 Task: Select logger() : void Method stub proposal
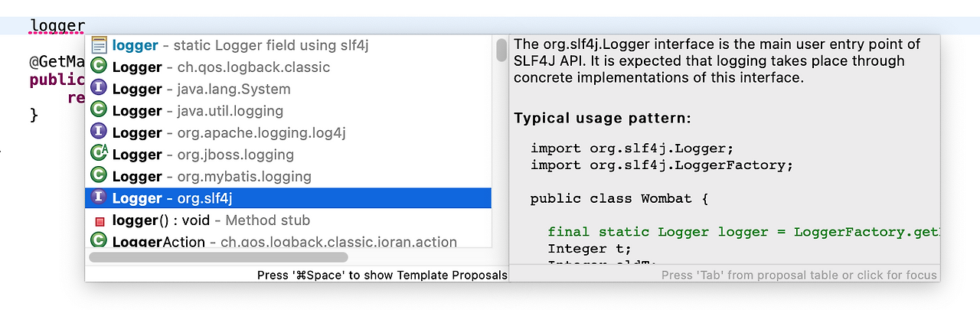[211, 220]
